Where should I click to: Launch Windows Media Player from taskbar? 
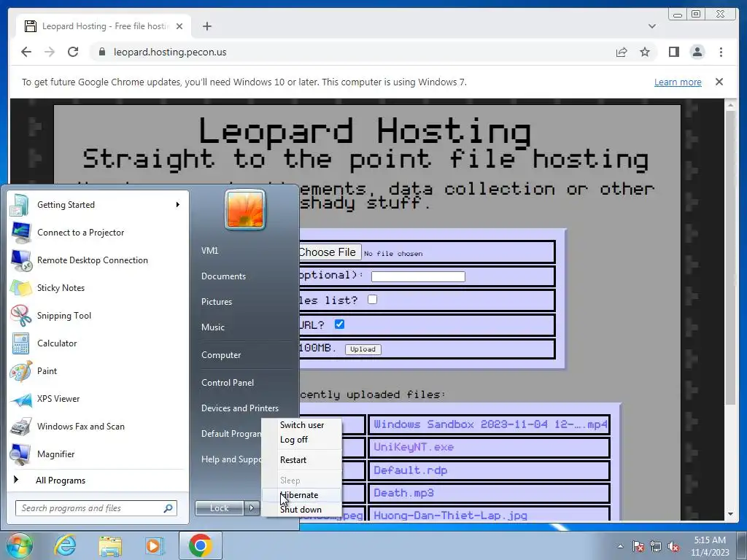click(x=155, y=545)
